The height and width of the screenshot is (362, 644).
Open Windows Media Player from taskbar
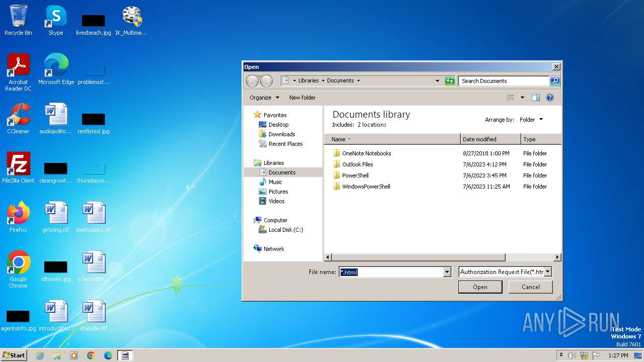tap(74, 355)
